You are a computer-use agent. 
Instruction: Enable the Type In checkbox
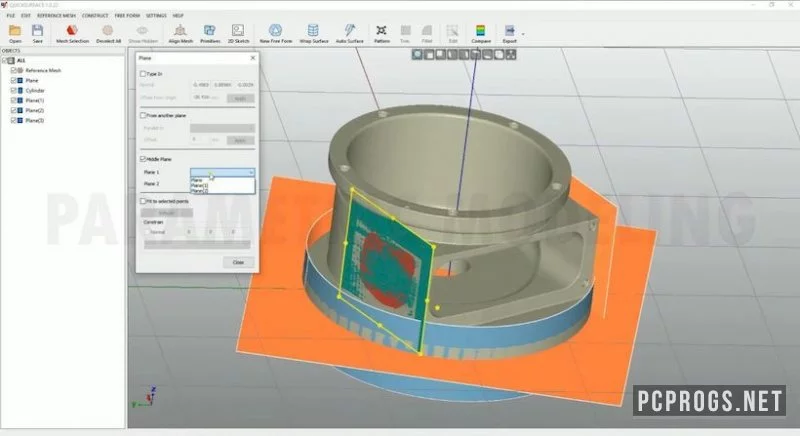(143, 74)
